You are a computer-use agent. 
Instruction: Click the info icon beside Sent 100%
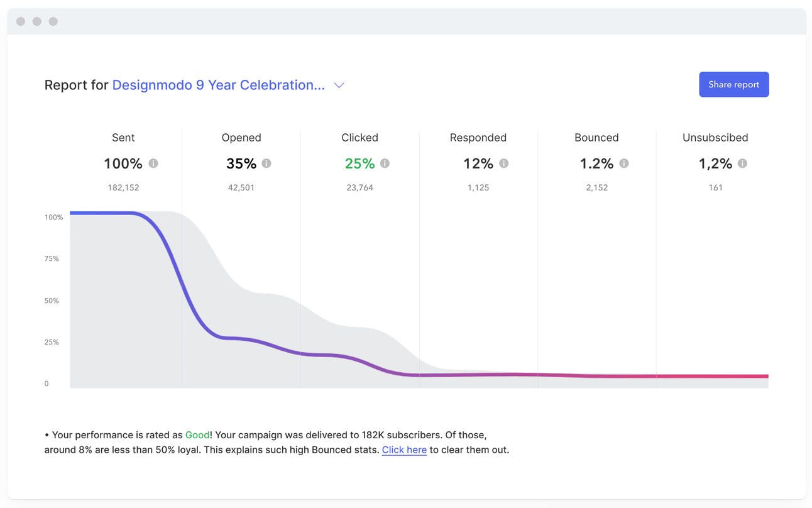153,163
